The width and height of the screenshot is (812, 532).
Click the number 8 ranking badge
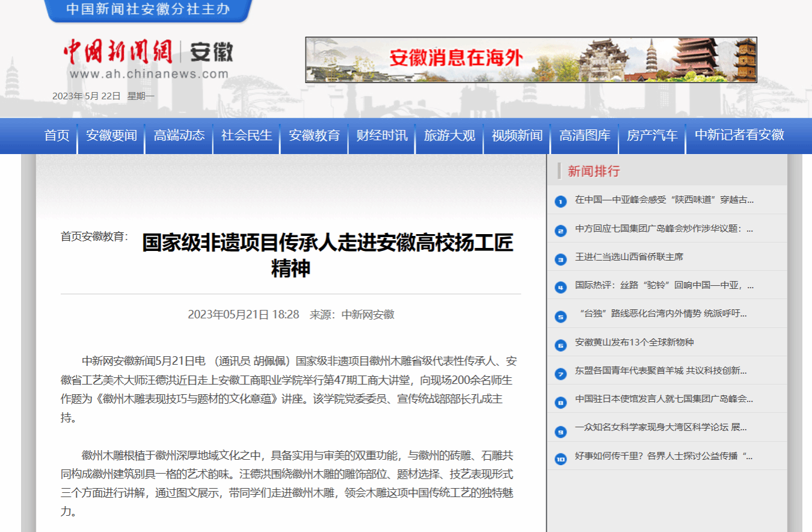(x=561, y=401)
